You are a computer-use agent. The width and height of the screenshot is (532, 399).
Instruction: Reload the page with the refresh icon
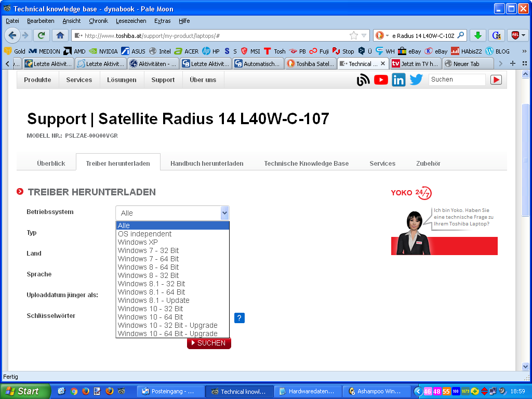pos(42,35)
